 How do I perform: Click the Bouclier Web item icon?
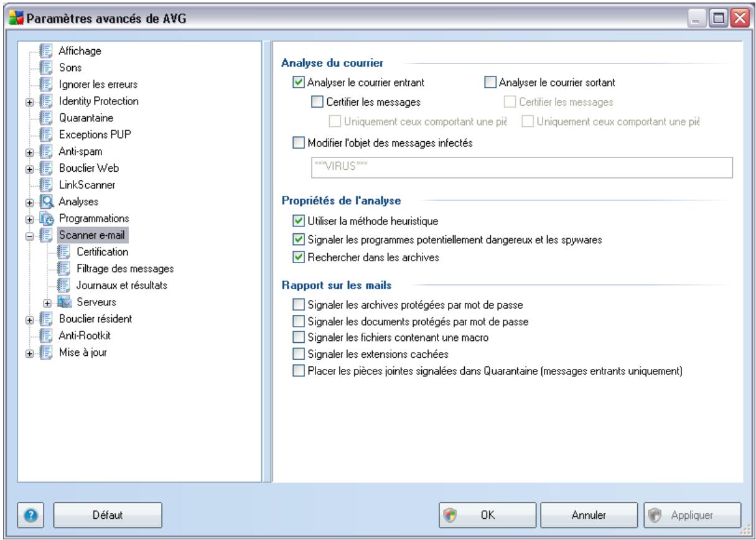pyautogui.click(x=45, y=167)
